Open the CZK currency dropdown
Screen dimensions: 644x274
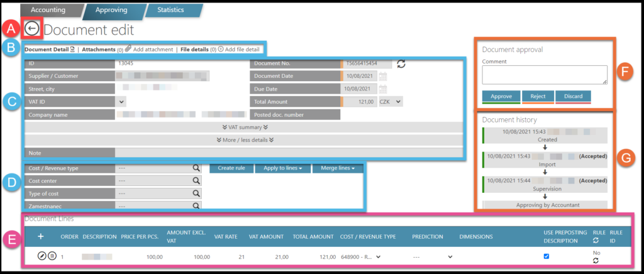click(390, 101)
